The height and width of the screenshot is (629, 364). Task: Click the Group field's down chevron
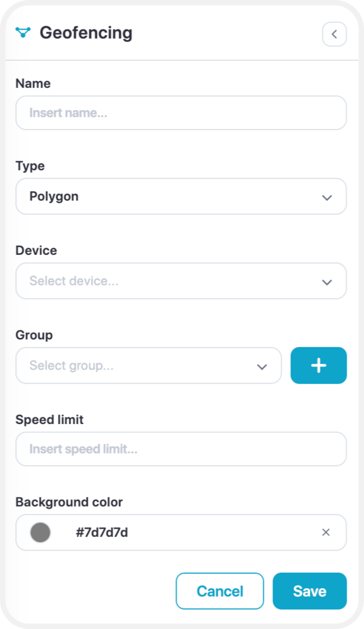(262, 367)
